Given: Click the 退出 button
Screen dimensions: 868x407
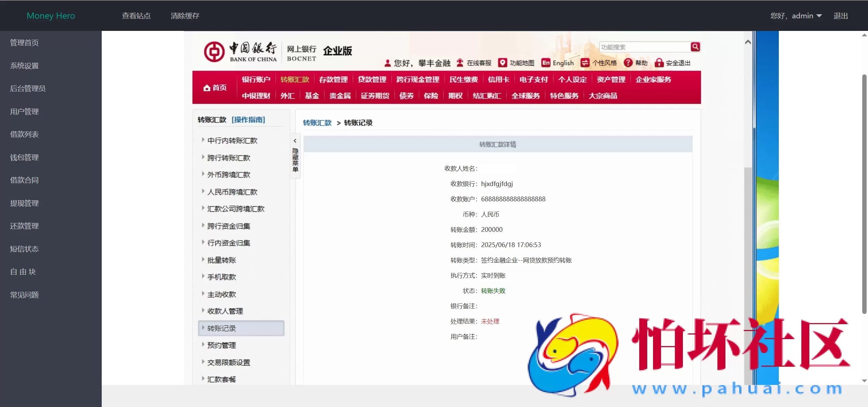Looking at the screenshot, I should (841, 16).
